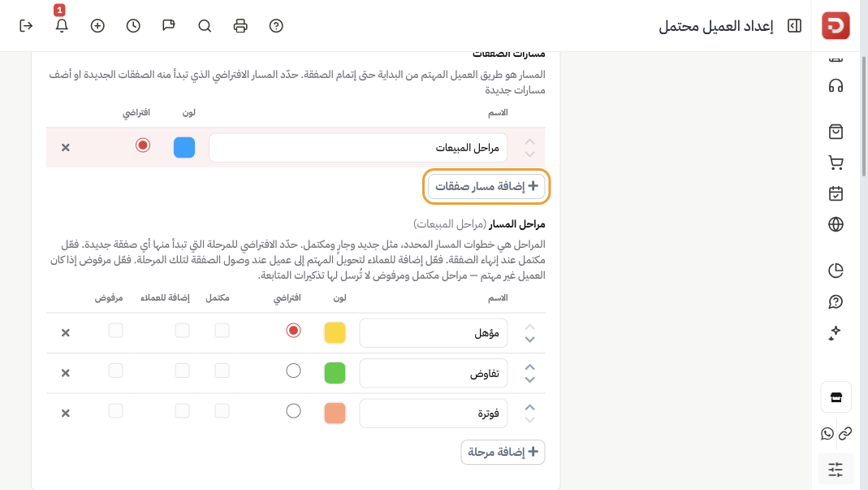The image size is (868, 490).
Task: Open the blue color swatch for مراحل المبيعات
Action: pos(184,147)
